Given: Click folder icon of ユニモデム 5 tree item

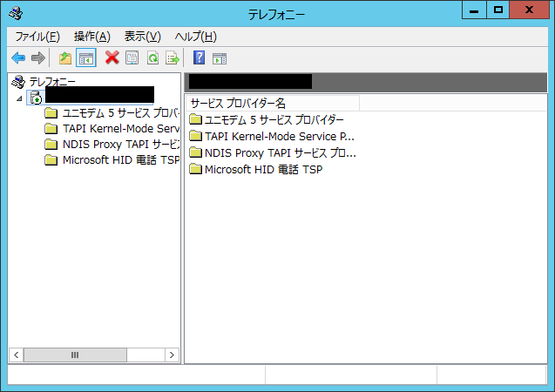Looking at the screenshot, I should point(51,113).
